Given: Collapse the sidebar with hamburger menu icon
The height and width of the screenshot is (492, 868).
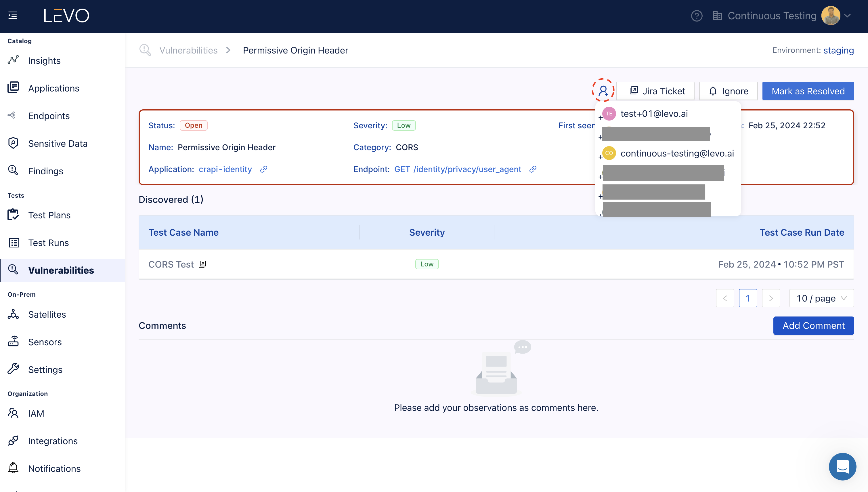Looking at the screenshot, I should (13, 16).
